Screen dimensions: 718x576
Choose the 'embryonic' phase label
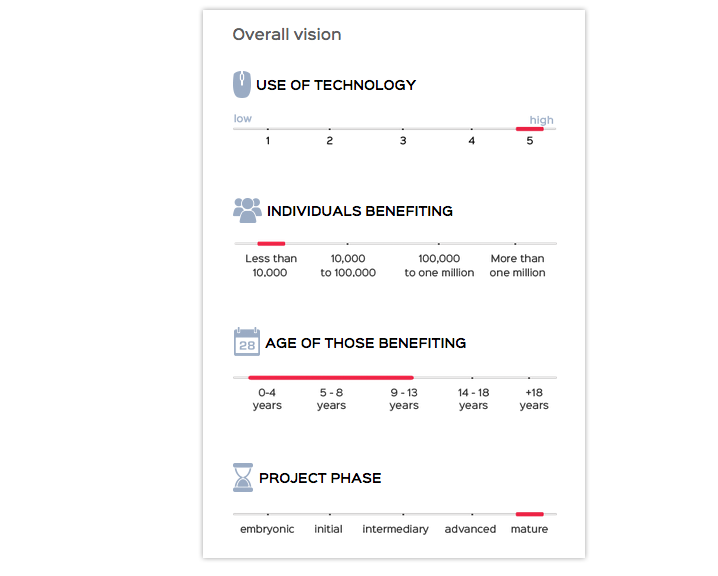click(x=267, y=529)
